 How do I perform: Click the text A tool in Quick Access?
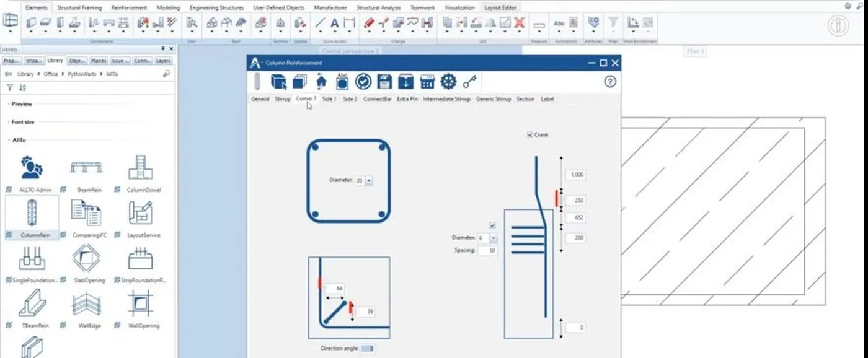tap(335, 23)
